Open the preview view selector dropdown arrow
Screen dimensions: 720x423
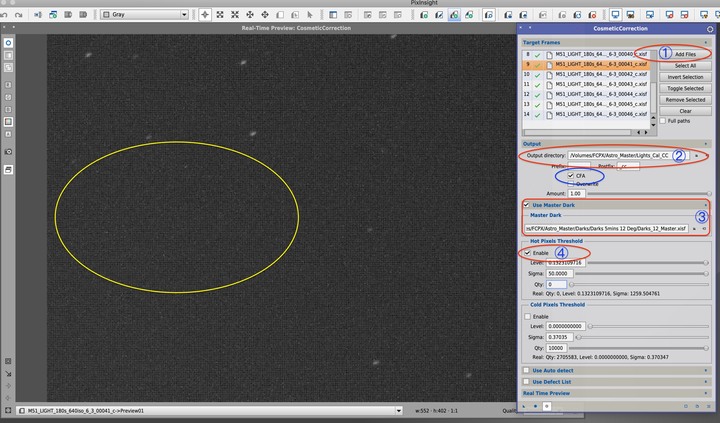(399, 411)
